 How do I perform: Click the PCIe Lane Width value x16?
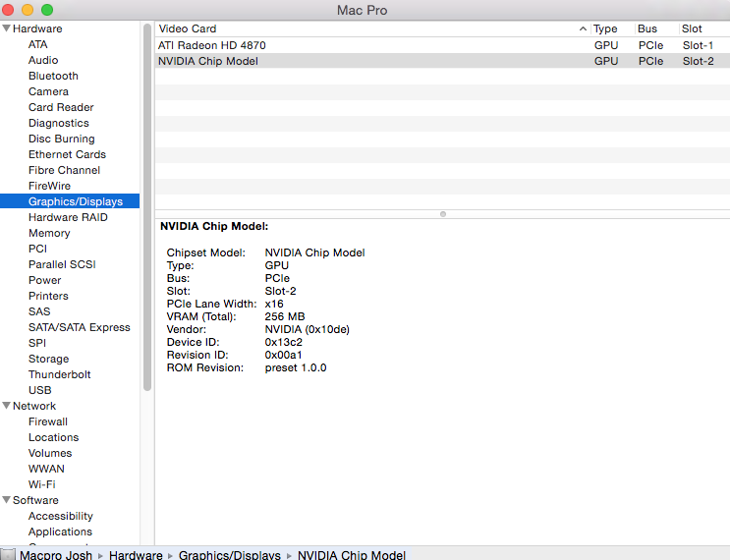[x=274, y=304]
